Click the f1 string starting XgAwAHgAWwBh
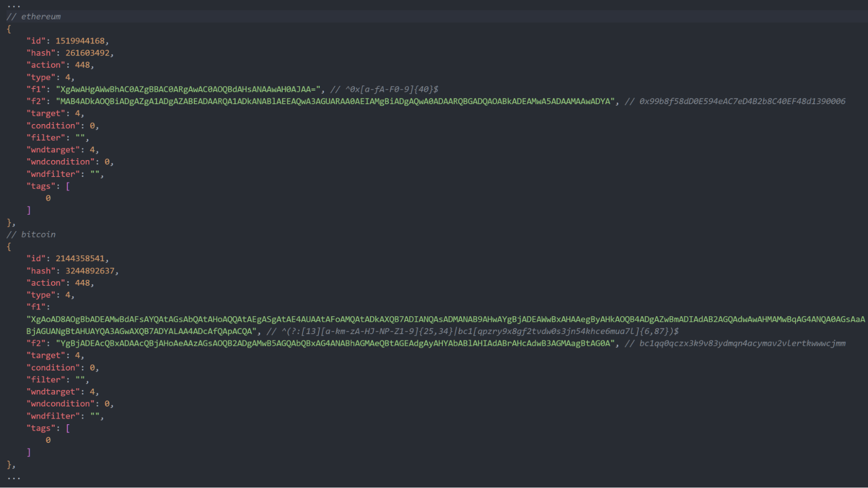The height and width of the screenshot is (488, 868). coord(188,89)
